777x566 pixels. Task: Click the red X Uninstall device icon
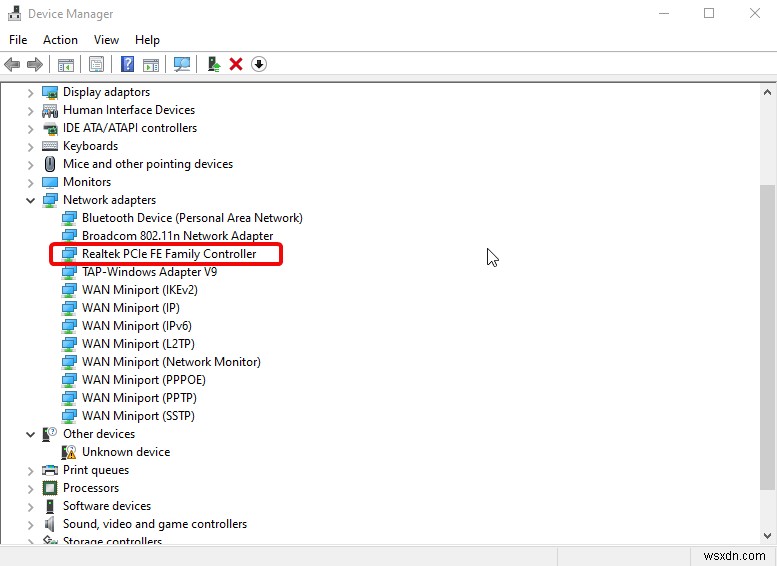pos(236,64)
